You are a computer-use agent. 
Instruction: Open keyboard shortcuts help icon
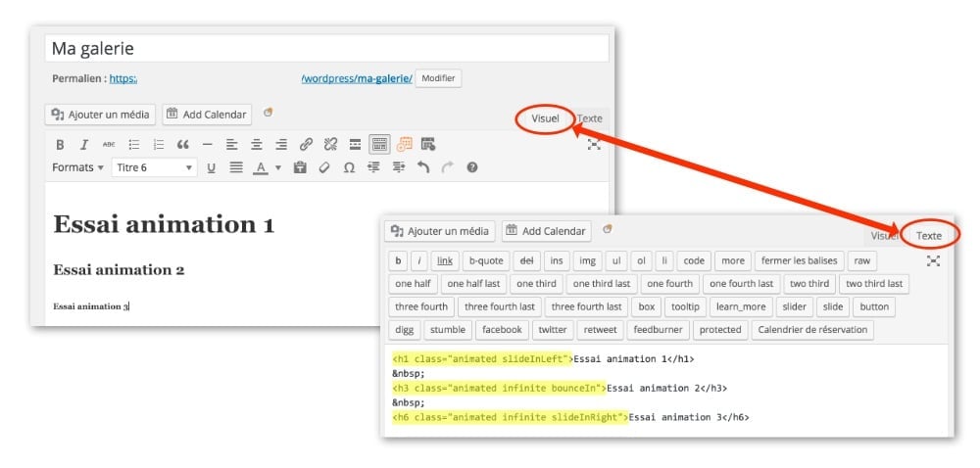coord(472,167)
